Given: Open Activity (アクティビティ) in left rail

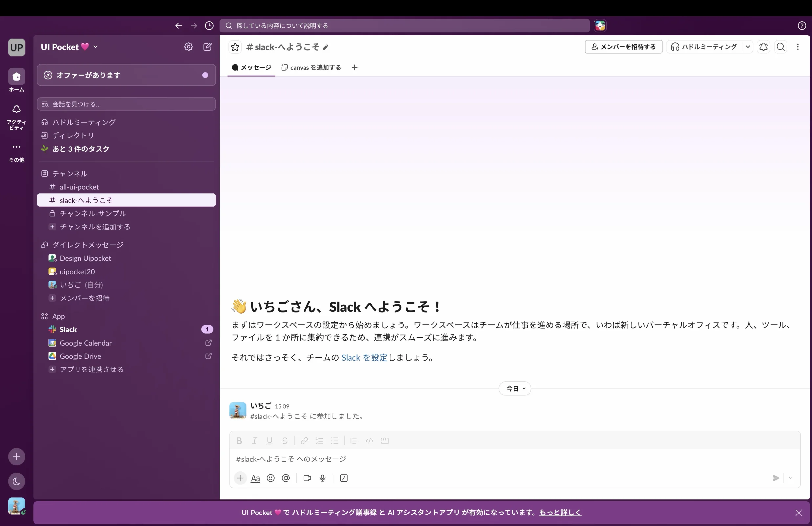Looking at the screenshot, I should pyautogui.click(x=16, y=117).
